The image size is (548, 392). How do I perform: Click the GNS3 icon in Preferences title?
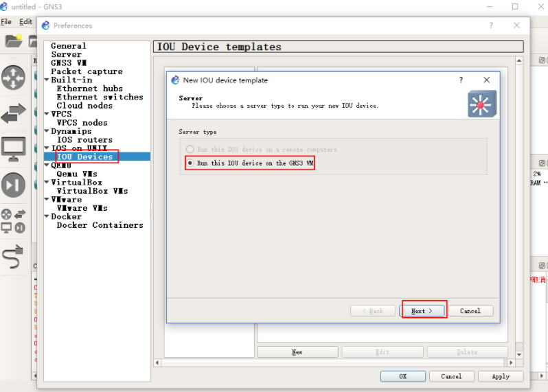tap(46, 25)
